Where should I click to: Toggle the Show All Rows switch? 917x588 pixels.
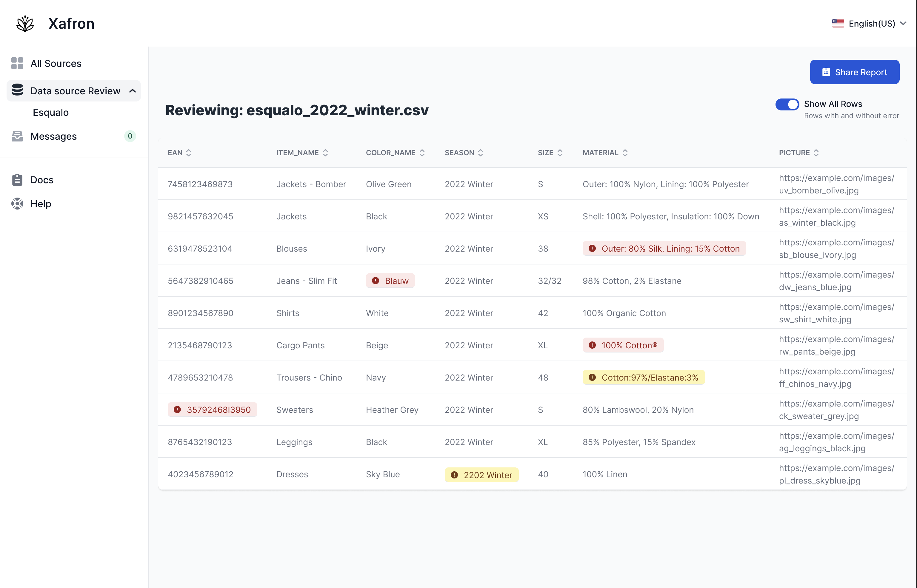(x=787, y=104)
